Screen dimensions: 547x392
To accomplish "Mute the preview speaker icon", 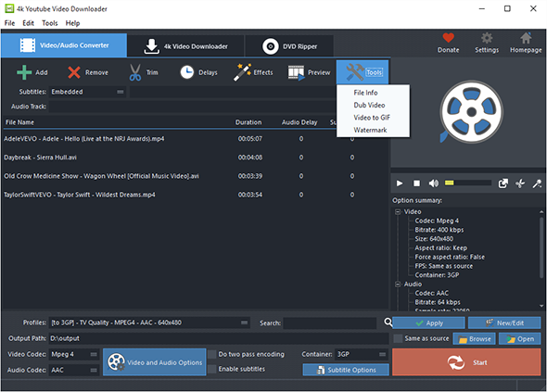I will click(434, 183).
